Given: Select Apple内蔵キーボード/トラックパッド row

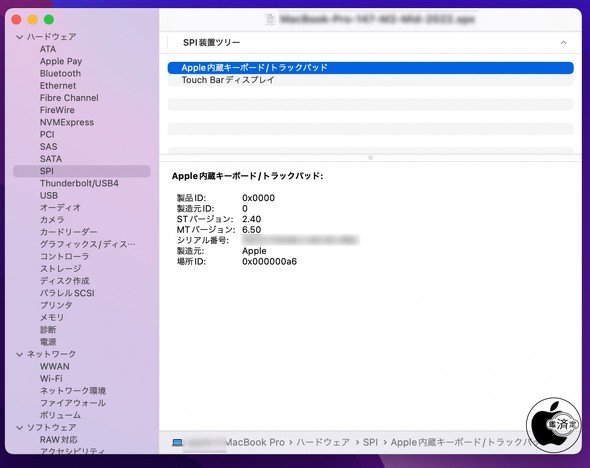Looking at the screenshot, I should click(371, 68).
